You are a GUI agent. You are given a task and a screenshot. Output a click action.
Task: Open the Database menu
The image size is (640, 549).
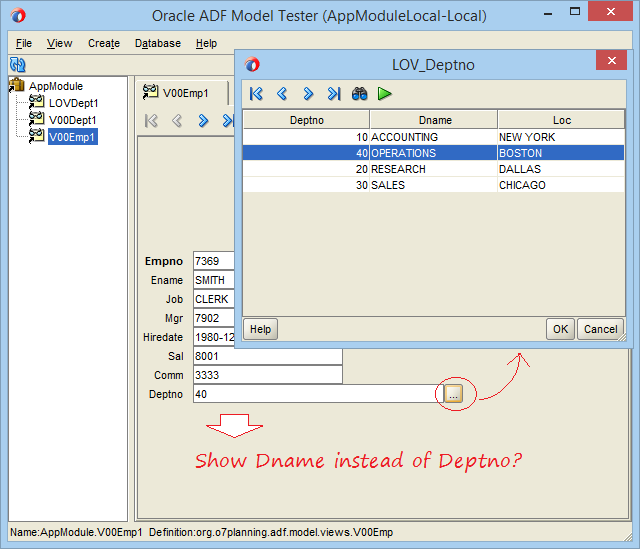tap(158, 43)
